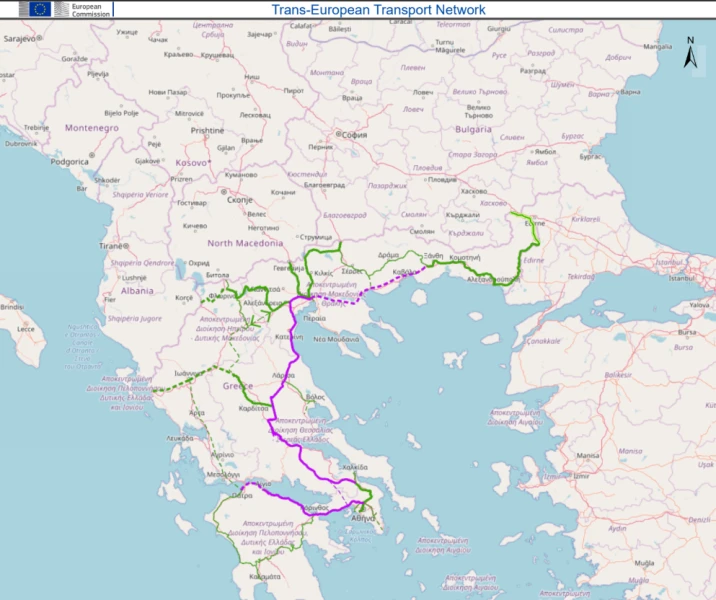Select the Куманово city label
Screen dimensions: 716x600
tap(241, 175)
